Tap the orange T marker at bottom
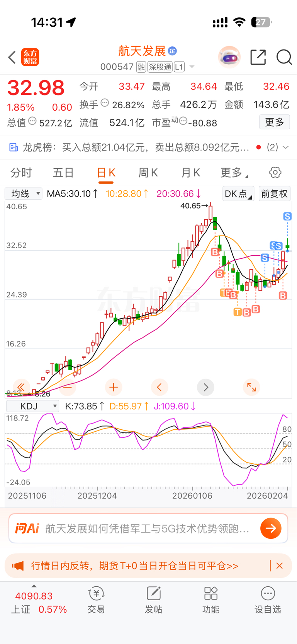297x644 pixels. tap(238, 312)
